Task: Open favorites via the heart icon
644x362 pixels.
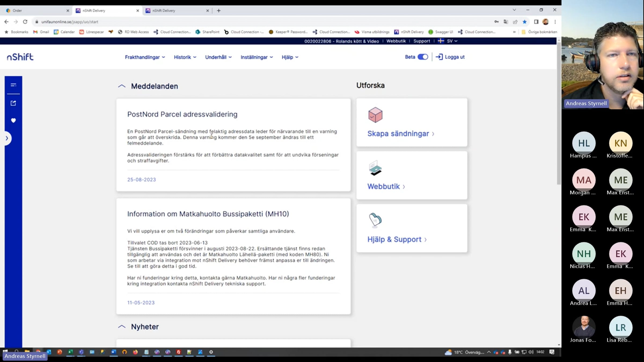Action: [x=13, y=120]
